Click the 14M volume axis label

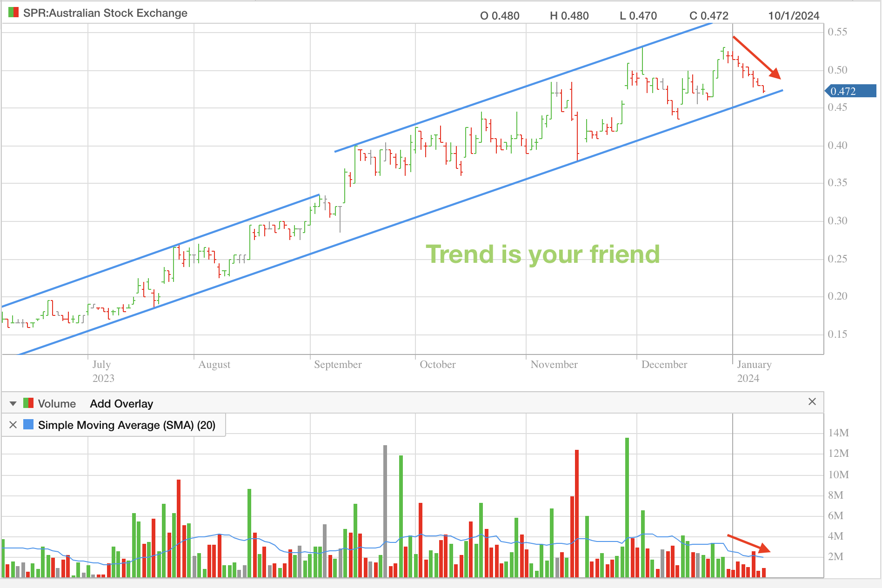pyautogui.click(x=839, y=433)
